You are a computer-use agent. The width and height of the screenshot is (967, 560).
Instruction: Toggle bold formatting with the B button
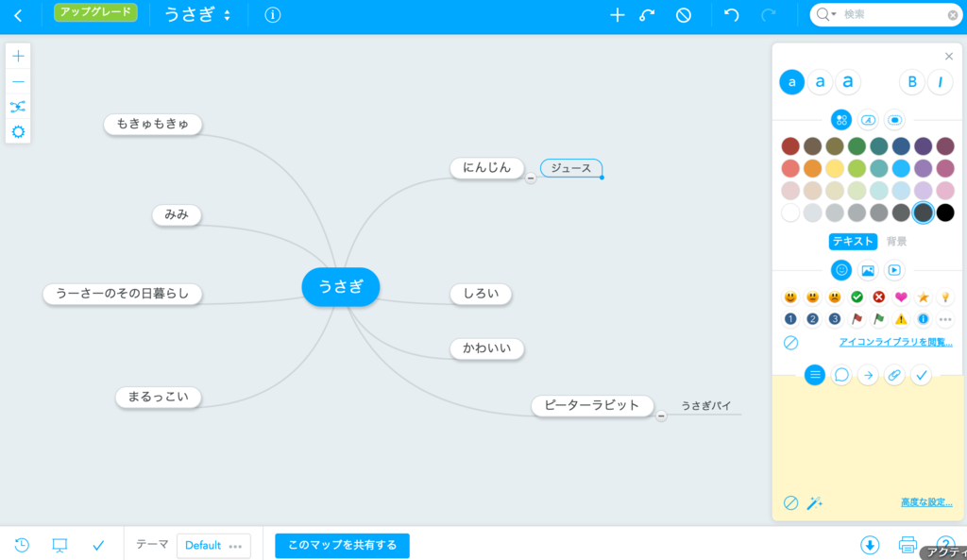911,83
